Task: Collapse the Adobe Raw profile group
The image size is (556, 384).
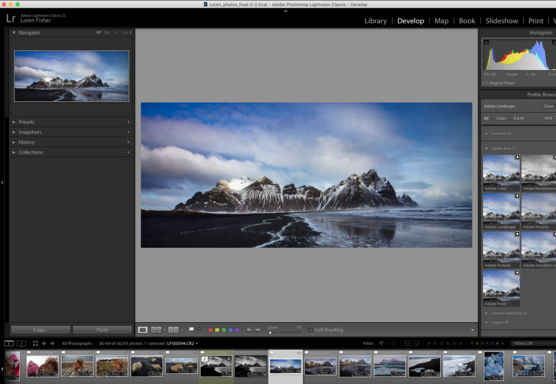Action: click(x=486, y=149)
